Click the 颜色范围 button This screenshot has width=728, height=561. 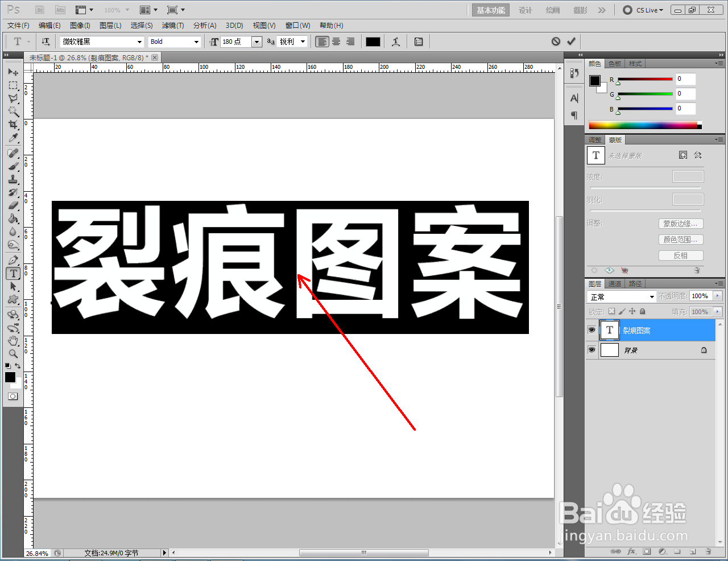[x=681, y=239]
